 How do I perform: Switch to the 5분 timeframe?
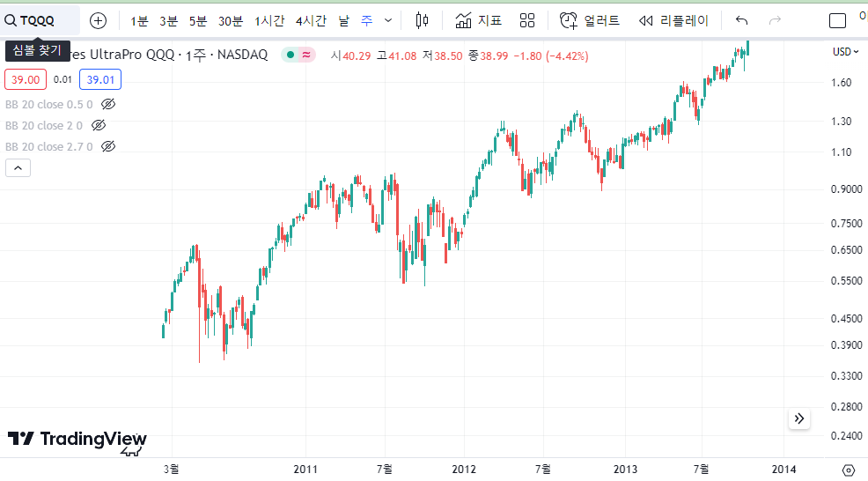tap(198, 20)
